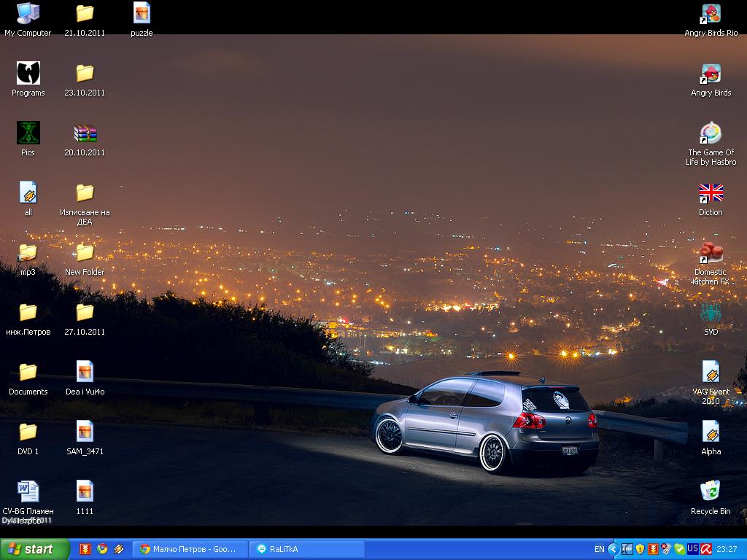Screen dimensions: 747x560
Task: Open the EN language bar selector
Action: point(599,549)
